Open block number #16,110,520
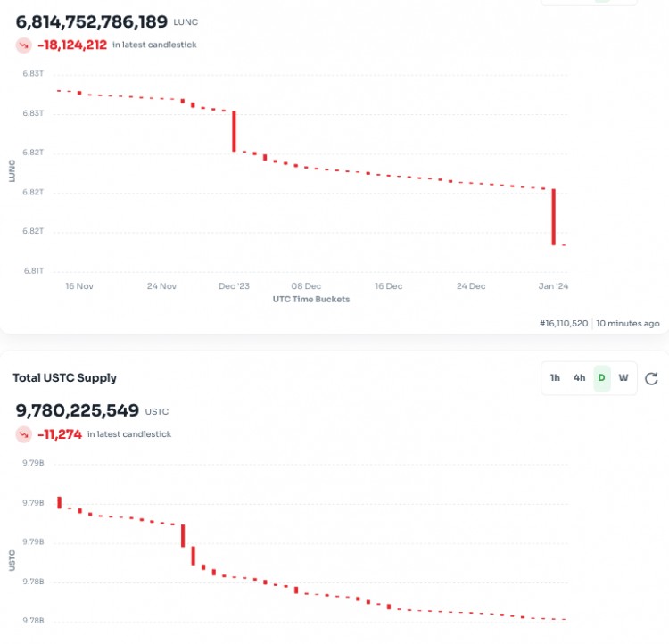This screenshot has height=644, width=669. tap(564, 323)
